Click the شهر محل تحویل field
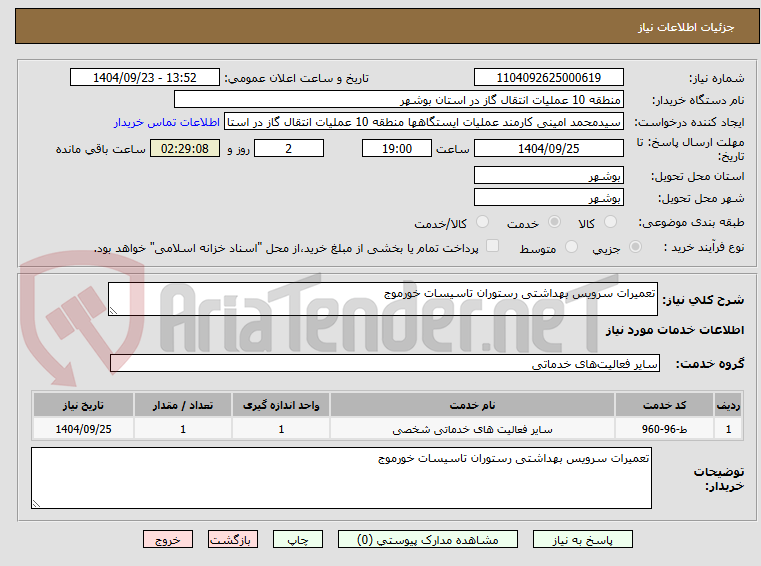Viewport: 761px width, 566px height. (x=548, y=198)
